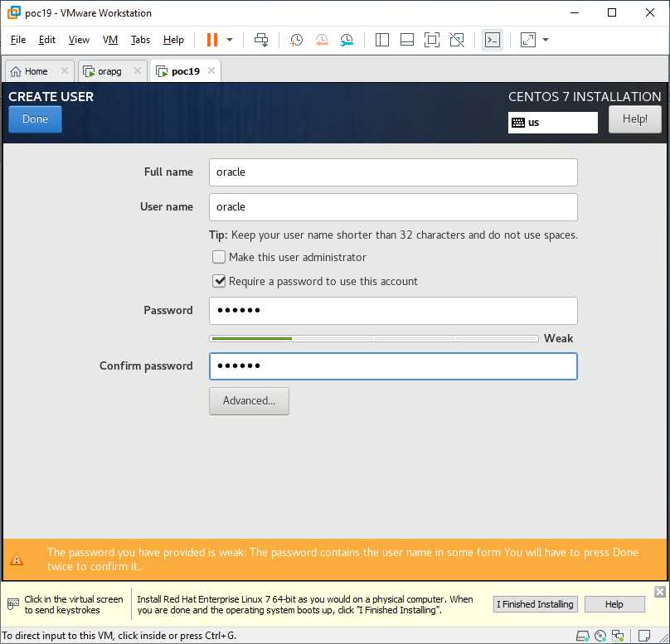Dismiss the install hint bar
The image size is (670, 644).
(660, 592)
